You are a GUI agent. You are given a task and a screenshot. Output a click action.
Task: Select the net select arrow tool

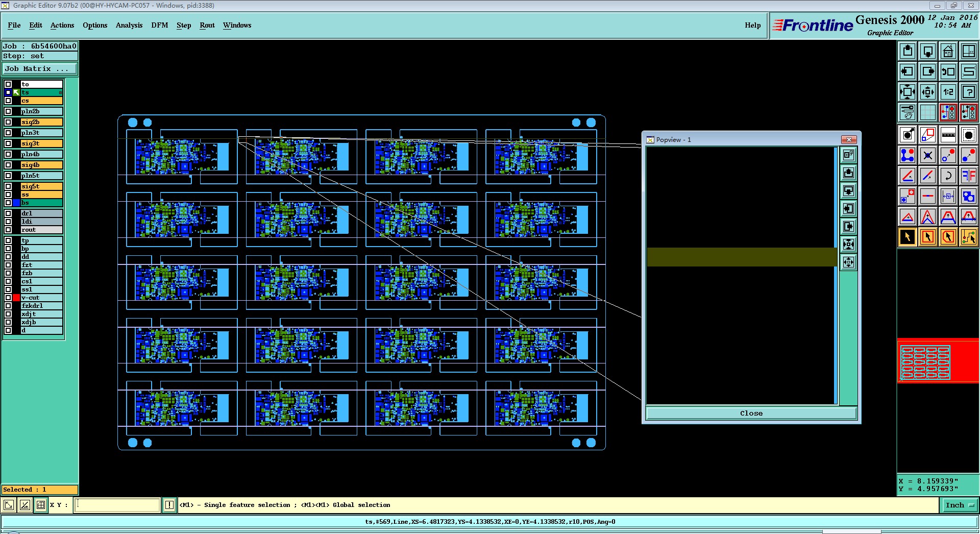(969, 237)
